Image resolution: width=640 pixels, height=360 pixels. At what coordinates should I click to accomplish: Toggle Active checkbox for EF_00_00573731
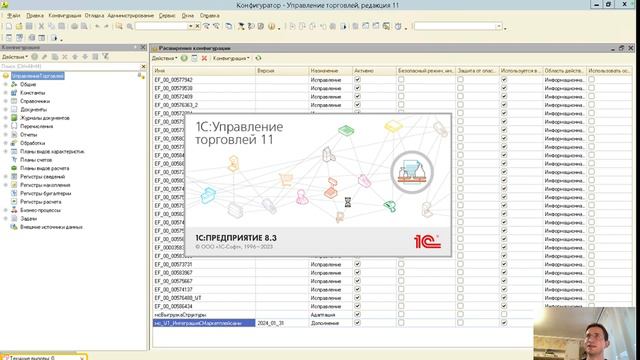tap(358, 264)
